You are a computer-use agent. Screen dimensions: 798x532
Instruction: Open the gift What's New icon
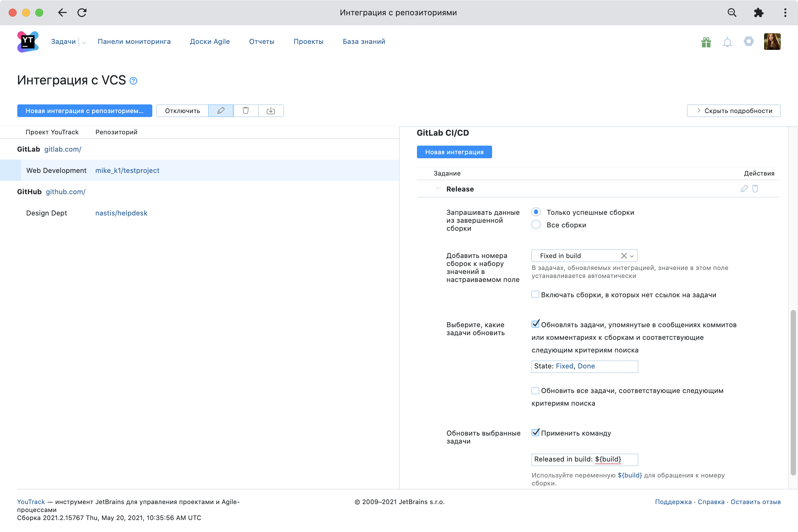point(706,42)
